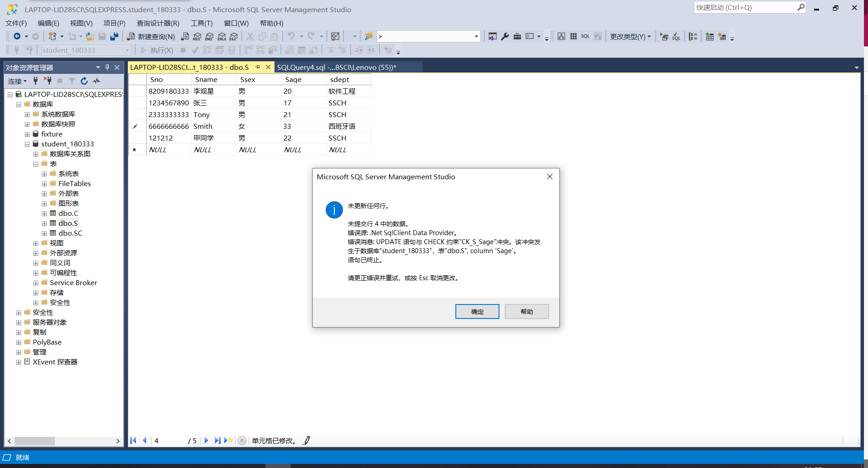Click the show SQL pane icon
Image resolution: width=868 pixels, height=468 pixels.
[x=585, y=36]
